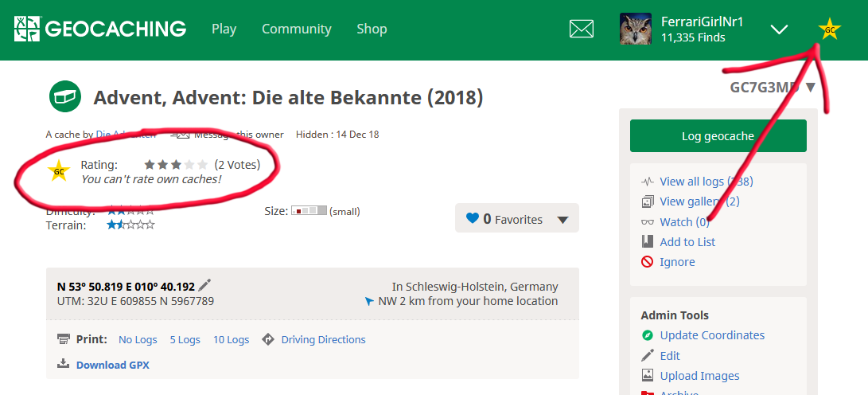This screenshot has height=395, width=868.
Task: Open the Favorites dropdown arrow
Action: pyautogui.click(x=562, y=220)
